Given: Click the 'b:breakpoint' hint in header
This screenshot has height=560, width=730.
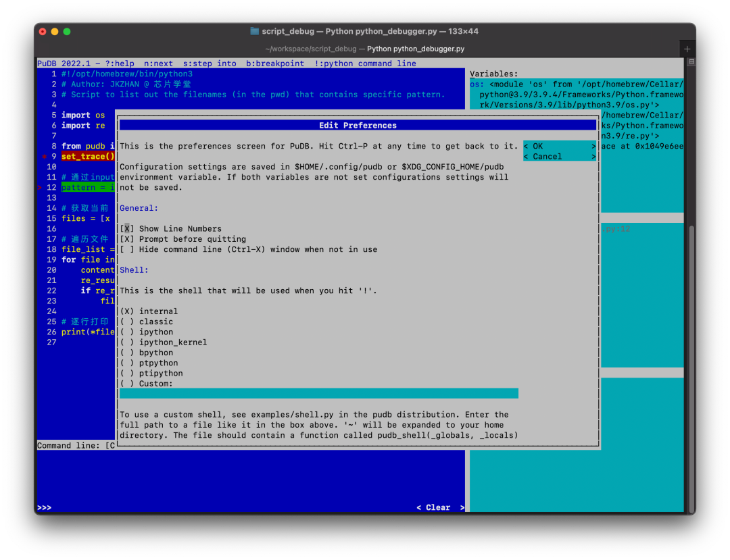Looking at the screenshot, I should click(x=275, y=63).
